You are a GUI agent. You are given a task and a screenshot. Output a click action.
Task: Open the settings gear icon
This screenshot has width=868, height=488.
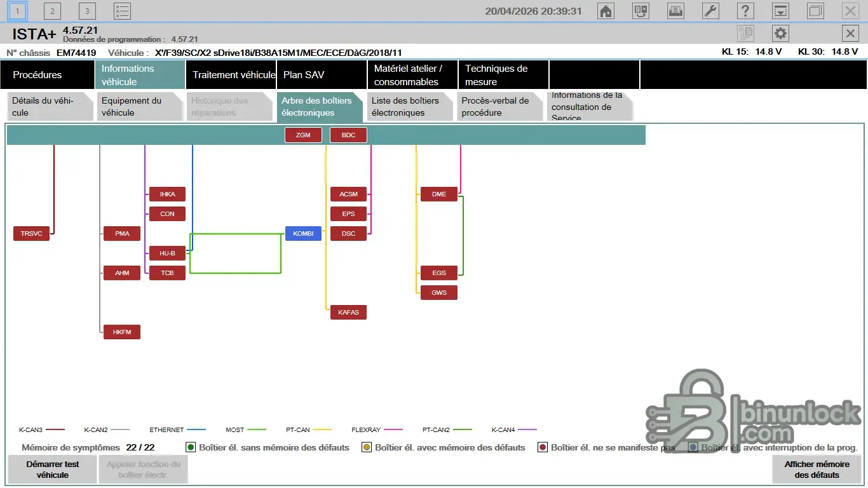780,34
